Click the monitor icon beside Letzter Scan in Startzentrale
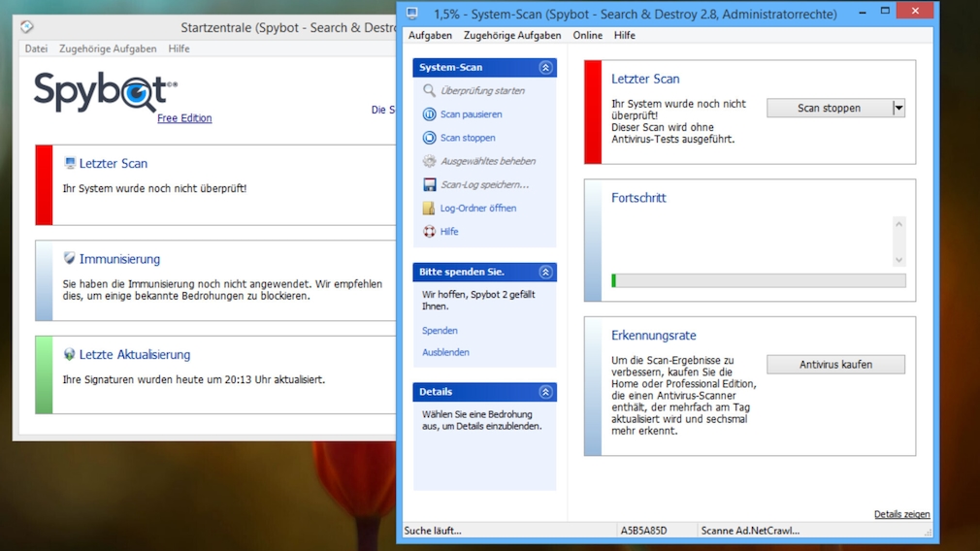The width and height of the screenshot is (980, 551). [69, 162]
